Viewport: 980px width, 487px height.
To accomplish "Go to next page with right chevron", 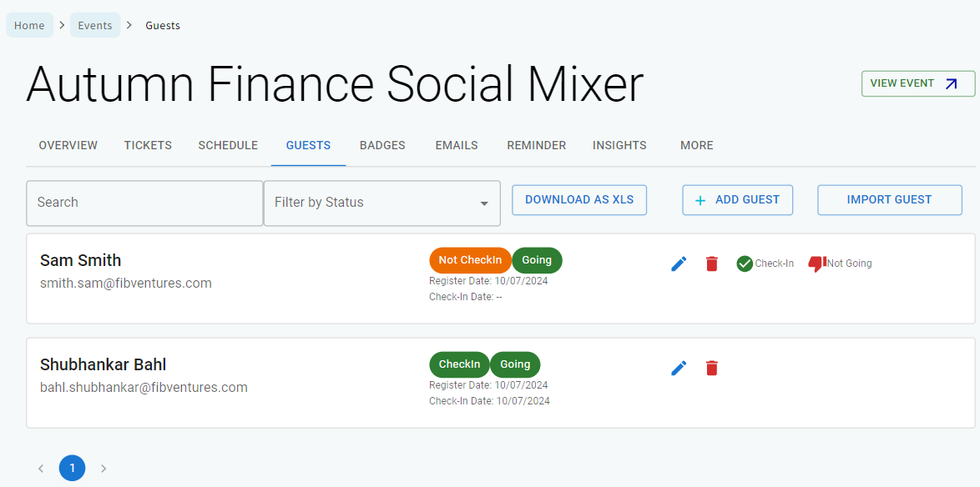I will click(x=104, y=468).
